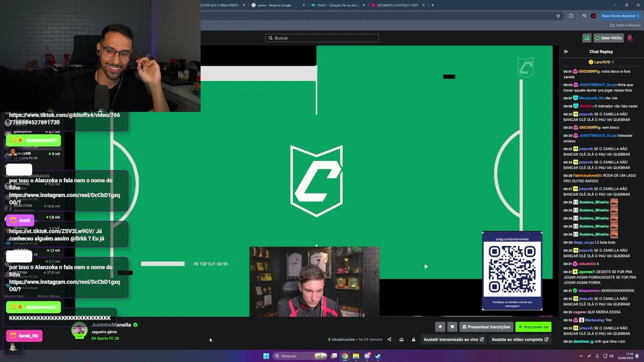Collapse the Chat Replay panel
The image size is (644, 362).
pos(566,52)
